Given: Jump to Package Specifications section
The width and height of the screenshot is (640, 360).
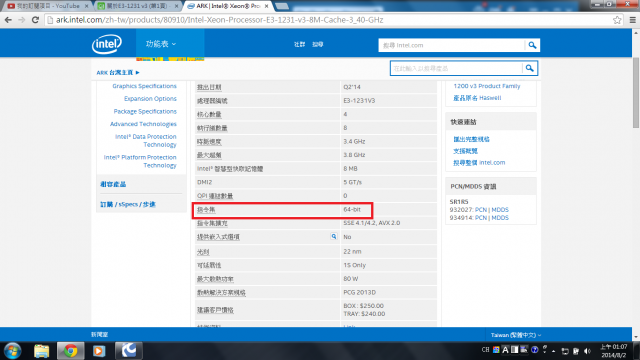Looking at the screenshot, I should [145, 111].
